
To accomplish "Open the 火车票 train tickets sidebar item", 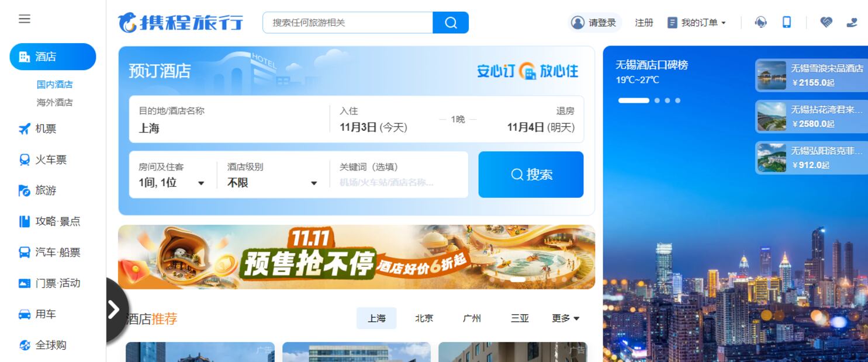I will pos(43,159).
